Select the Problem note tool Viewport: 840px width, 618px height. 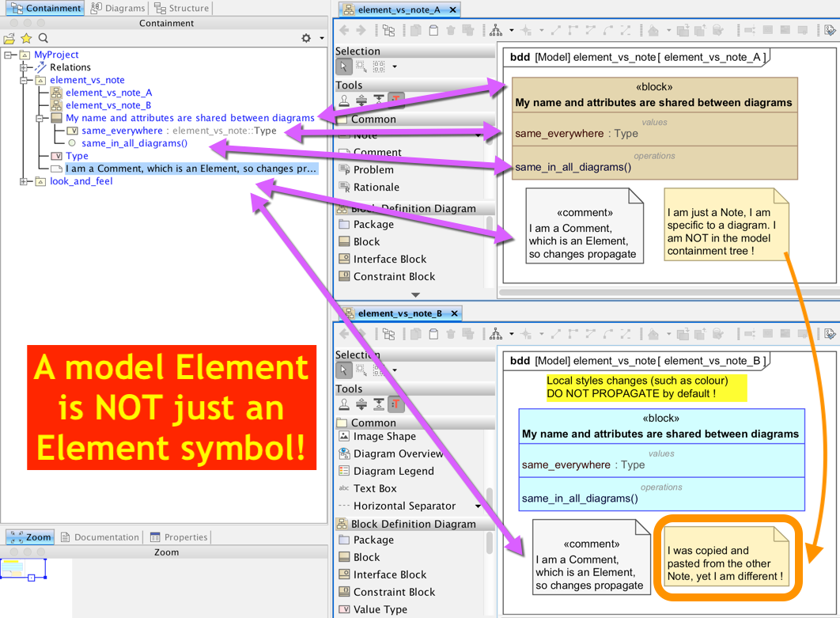tap(373, 170)
